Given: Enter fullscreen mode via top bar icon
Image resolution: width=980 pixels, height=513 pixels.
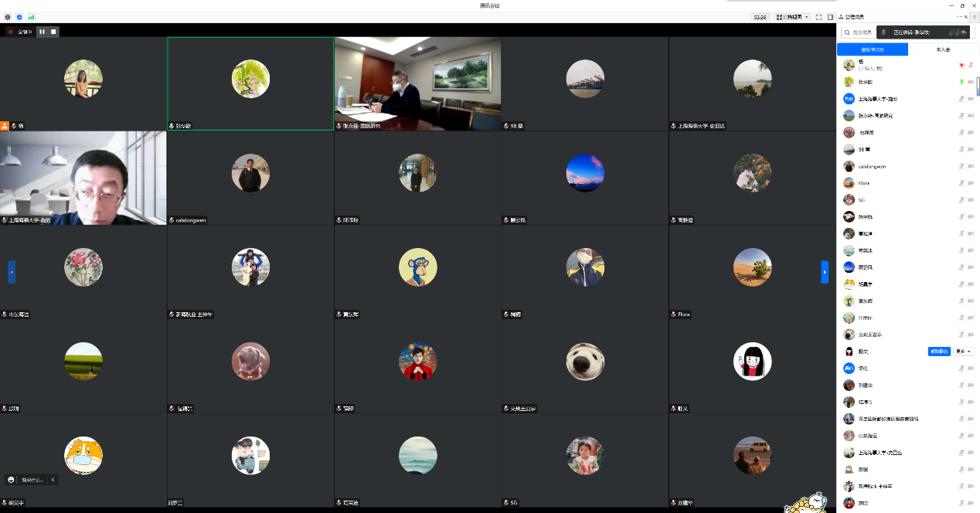Looking at the screenshot, I should (x=818, y=16).
